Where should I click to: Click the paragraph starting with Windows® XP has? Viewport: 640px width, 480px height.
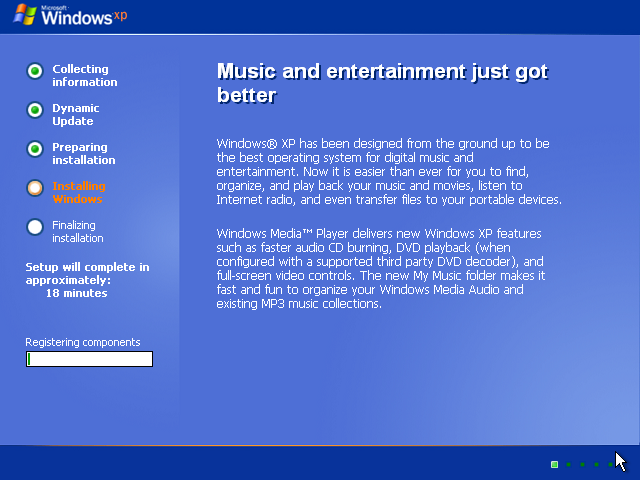pos(389,171)
